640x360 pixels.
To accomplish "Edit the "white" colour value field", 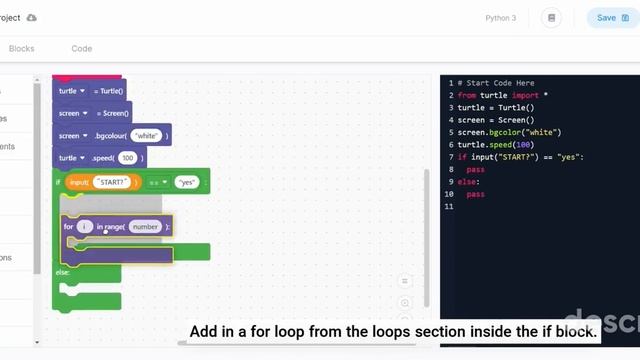I will click(x=146, y=136).
